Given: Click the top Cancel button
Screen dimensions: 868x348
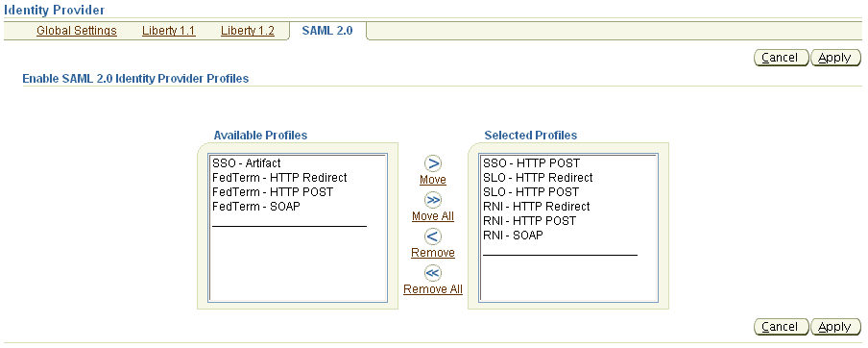Looking at the screenshot, I should pos(781,58).
